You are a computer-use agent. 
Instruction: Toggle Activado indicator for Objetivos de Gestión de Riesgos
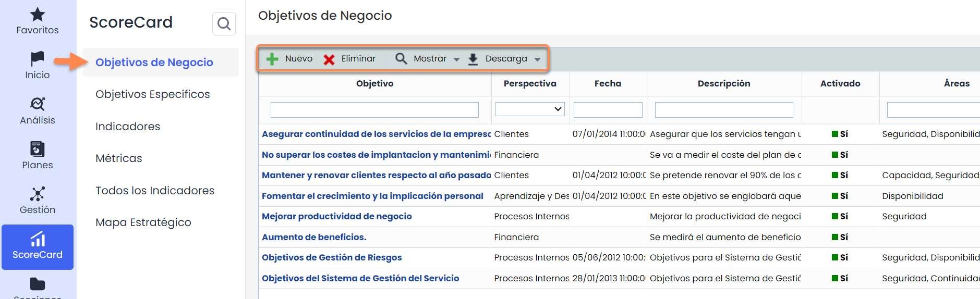click(834, 257)
